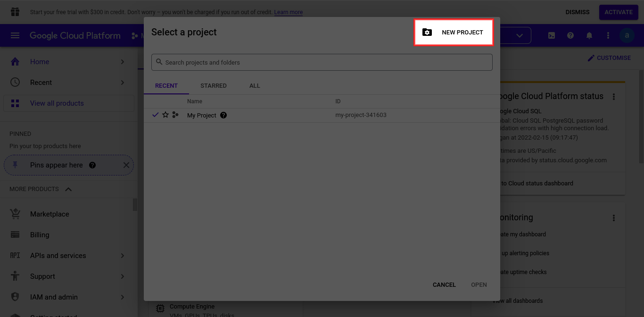
Task: Open Cloud Shell terminal icon
Action: pyautogui.click(x=552, y=35)
